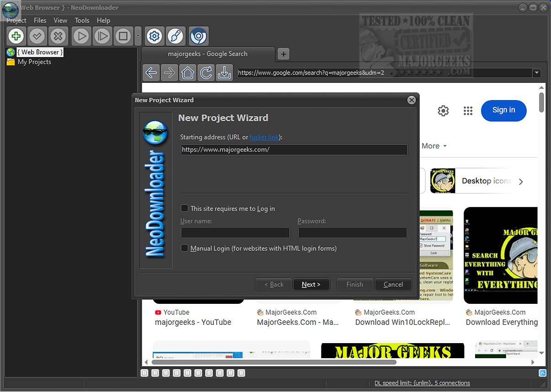Click the browser Forward arrow
This screenshot has width=551, height=392.
tap(170, 73)
